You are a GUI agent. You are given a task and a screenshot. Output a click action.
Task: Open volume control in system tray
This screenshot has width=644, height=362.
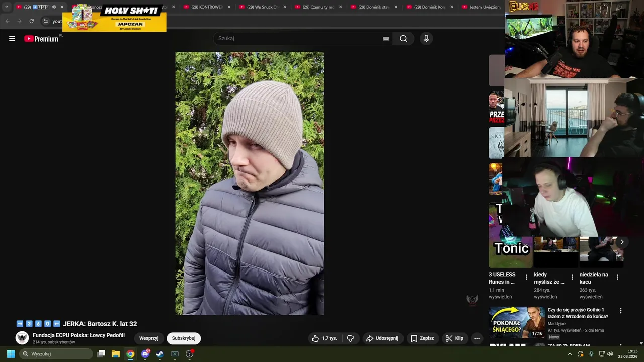(610, 354)
